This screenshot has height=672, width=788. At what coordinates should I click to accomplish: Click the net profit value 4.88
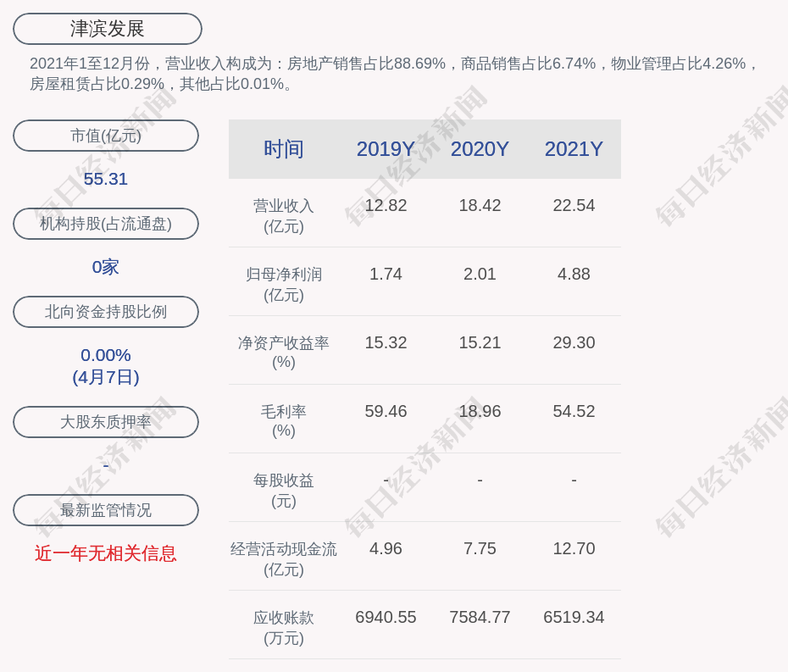[x=574, y=274]
